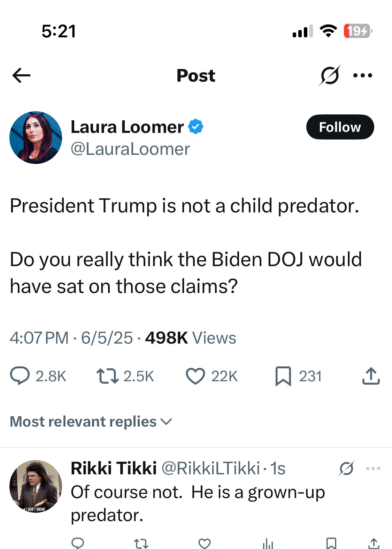The width and height of the screenshot is (392, 549).
Task: Like the main post with 22K likes
Action: [x=195, y=376]
